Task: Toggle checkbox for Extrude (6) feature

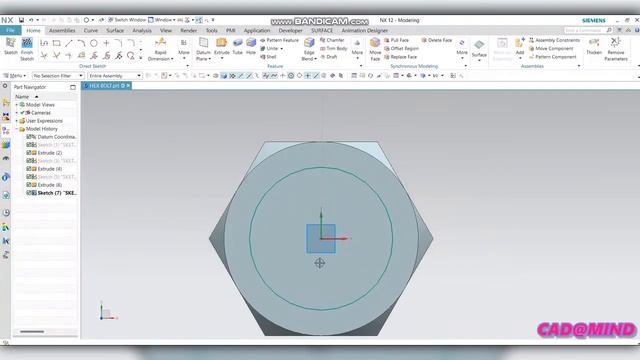Action: tap(29, 185)
